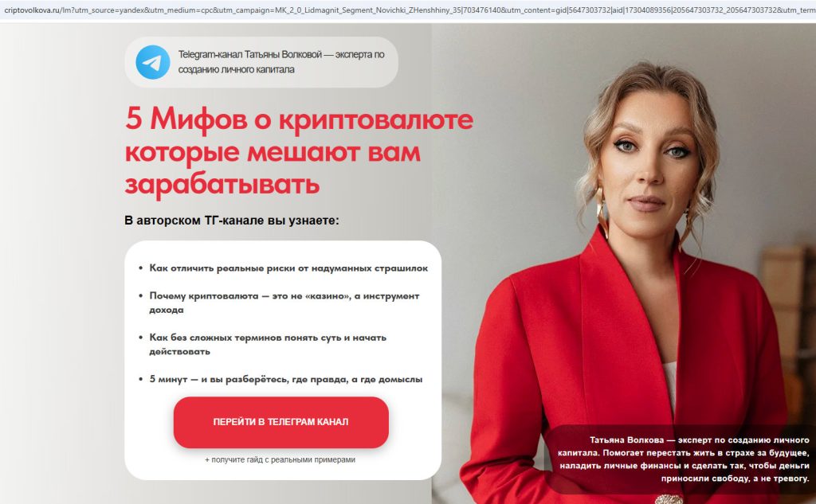
Task: Click subheading В авторском ТГ-канале вы узнаете
Action: [x=232, y=221]
